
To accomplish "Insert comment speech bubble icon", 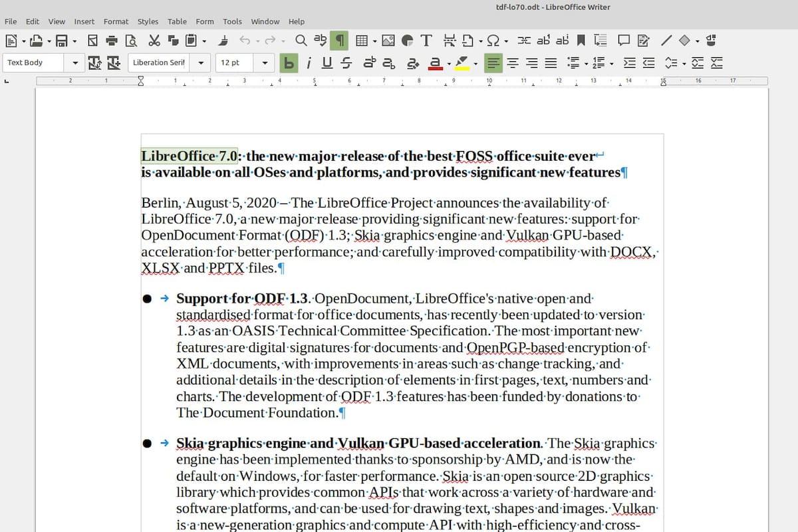I will click(623, 41).
